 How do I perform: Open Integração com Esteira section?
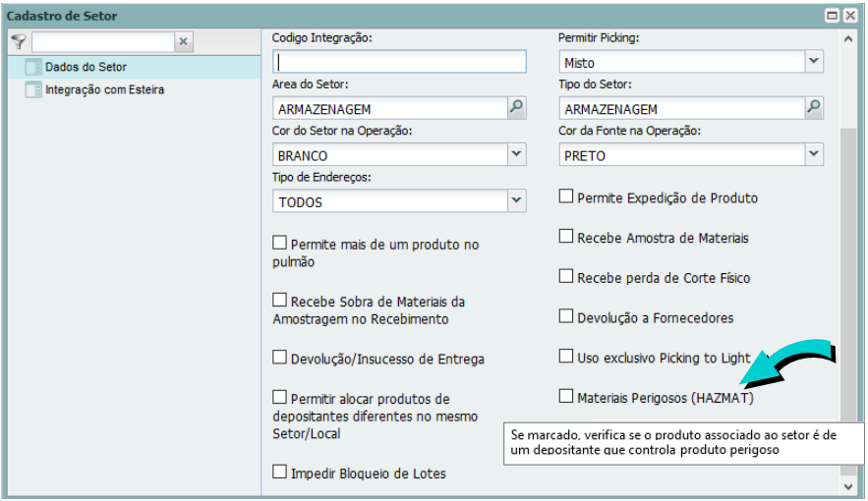(x=104, y=90)
